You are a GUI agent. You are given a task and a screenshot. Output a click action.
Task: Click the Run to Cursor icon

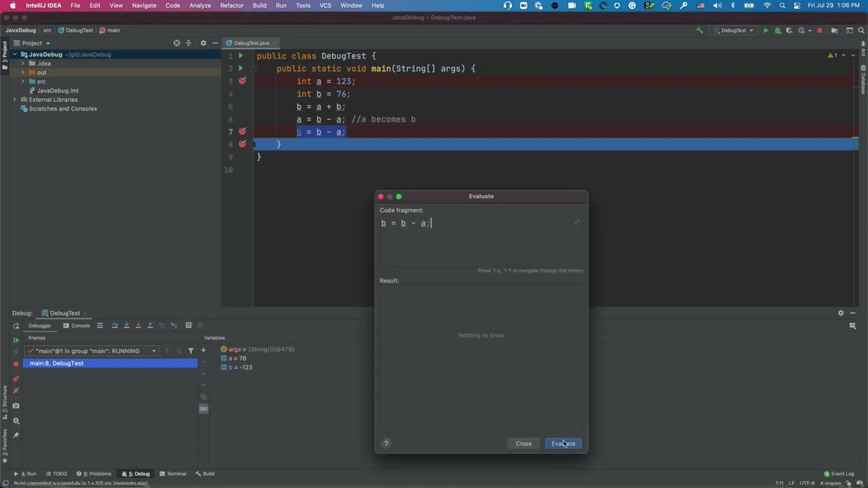click(174, 325)
